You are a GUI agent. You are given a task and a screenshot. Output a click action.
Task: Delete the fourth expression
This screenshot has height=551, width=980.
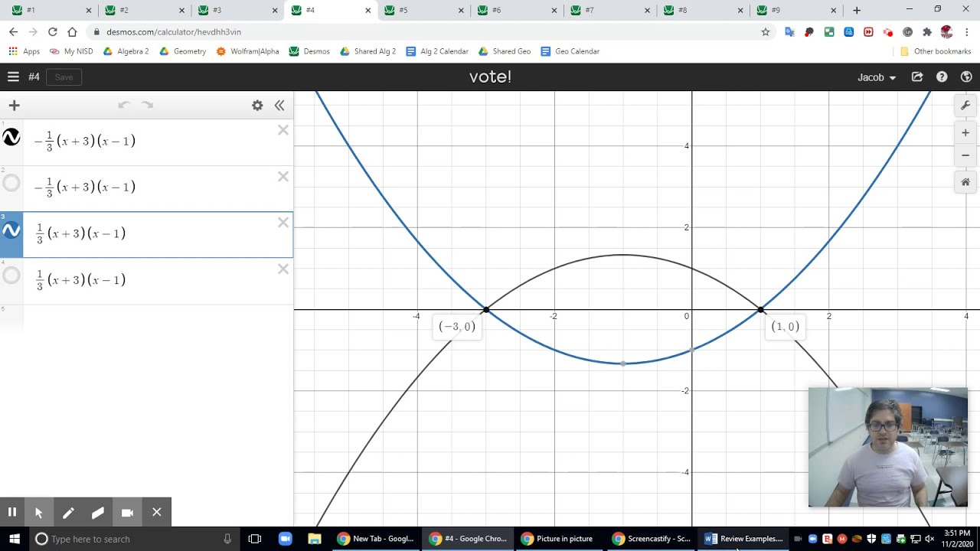click(283, 269)
